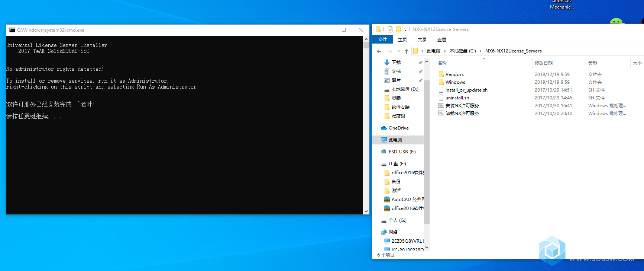Select OneDrive in the navigation pane

coord(398,128)
